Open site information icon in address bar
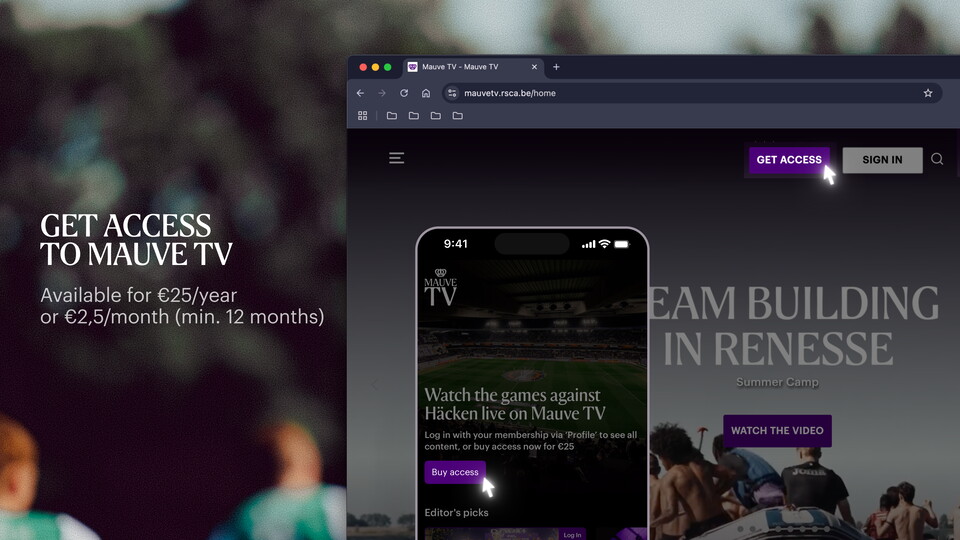This screenshot has height=540, width=960. [x=452, y=93]
